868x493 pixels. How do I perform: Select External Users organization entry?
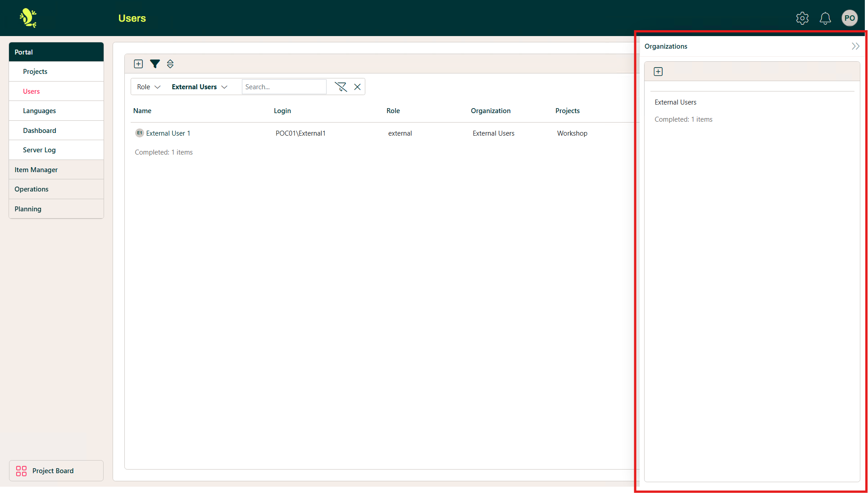coord(675,102)
